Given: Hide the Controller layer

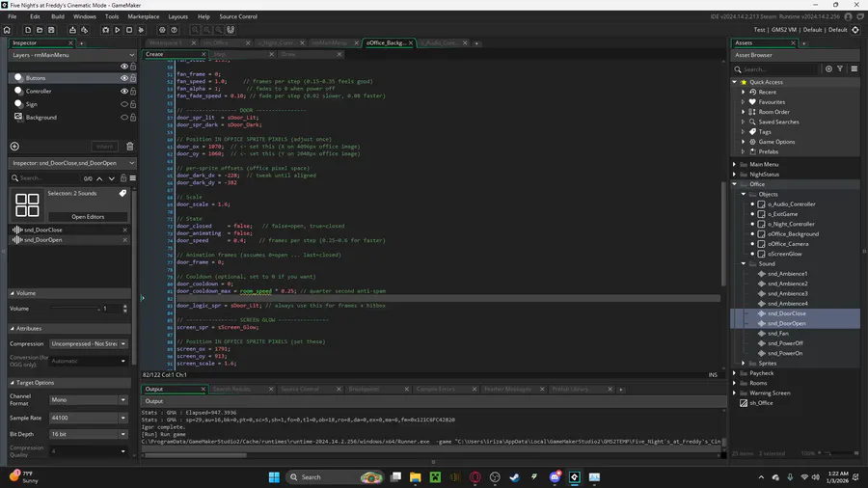Looking at the screenshot, I should (x=124, y=91).
